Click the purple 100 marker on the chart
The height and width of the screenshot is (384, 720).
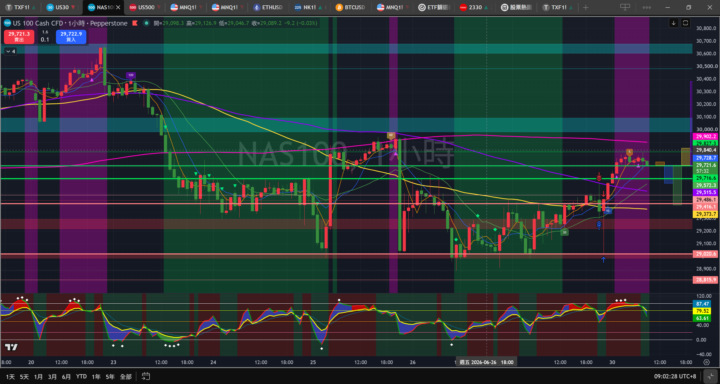131,75
